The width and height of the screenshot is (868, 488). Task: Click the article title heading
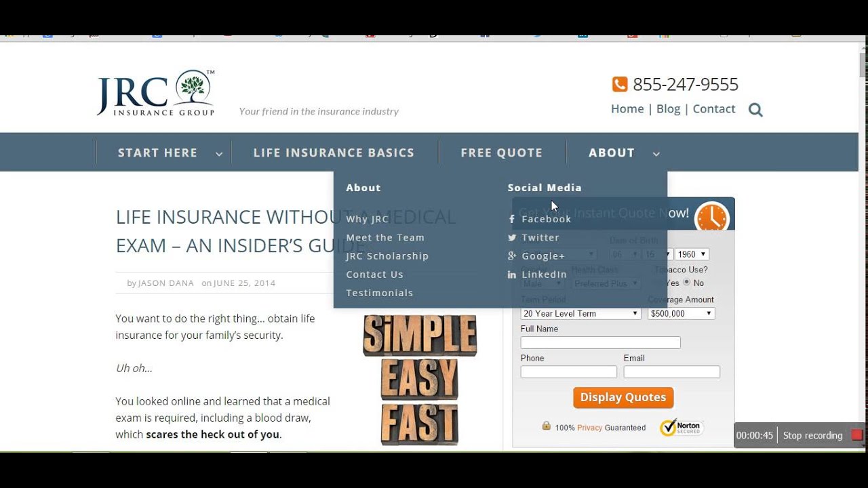(285, 230)
